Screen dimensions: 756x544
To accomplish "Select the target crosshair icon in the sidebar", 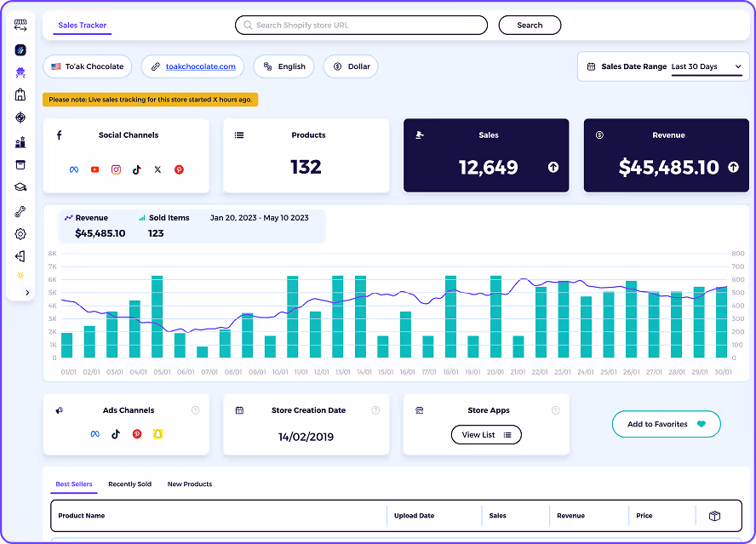I will click(20, 117).
